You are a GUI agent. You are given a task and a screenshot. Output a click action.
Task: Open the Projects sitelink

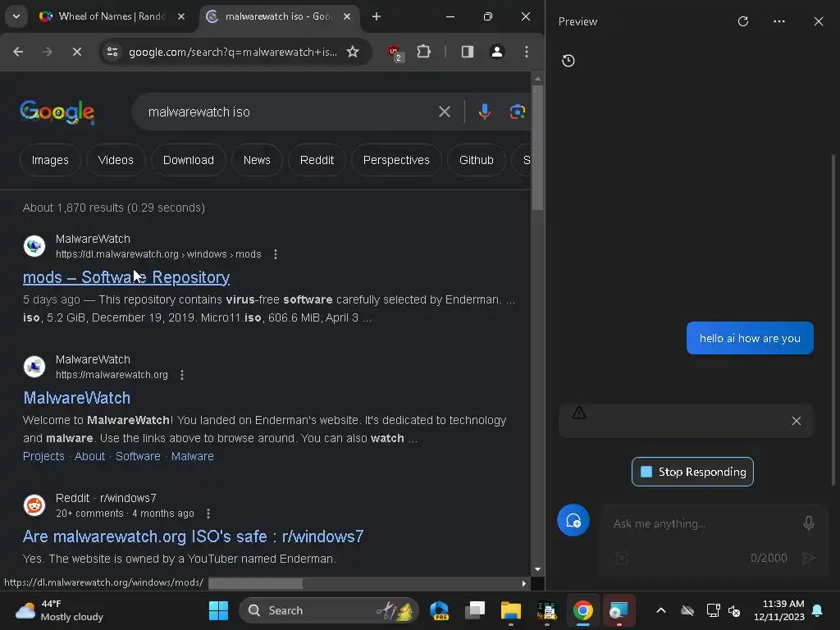coord(43,456)
